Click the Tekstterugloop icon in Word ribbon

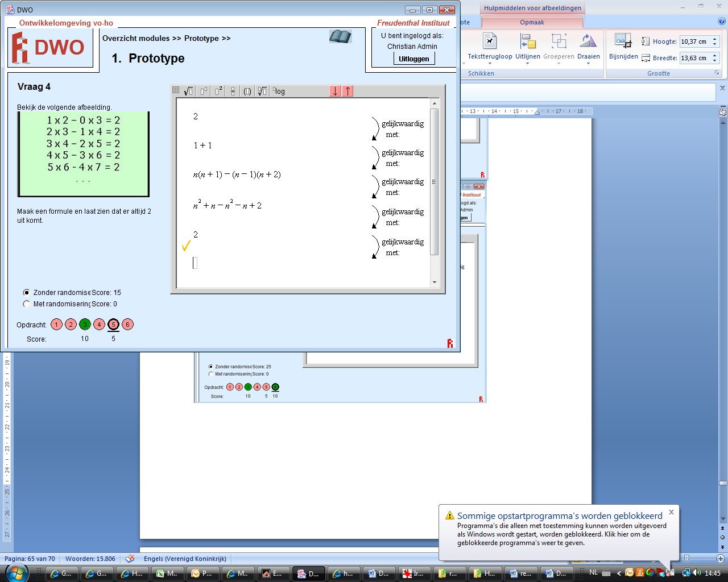point(490,41)
